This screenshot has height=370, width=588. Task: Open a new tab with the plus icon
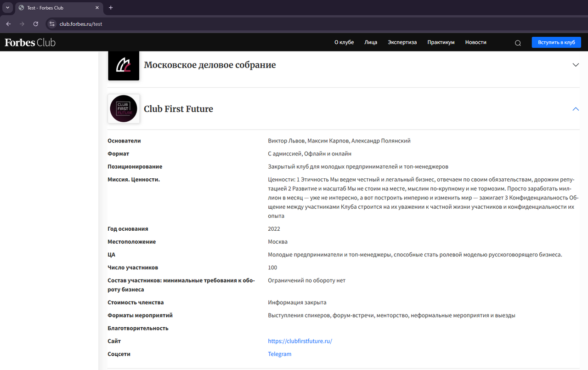pyautogui.click(x=111, y=8)
